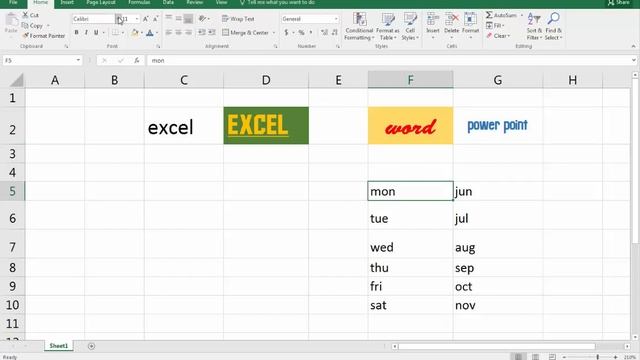Switch to the Data tab
This screenshot has height=360, width=640.
[x=168, y=2]
